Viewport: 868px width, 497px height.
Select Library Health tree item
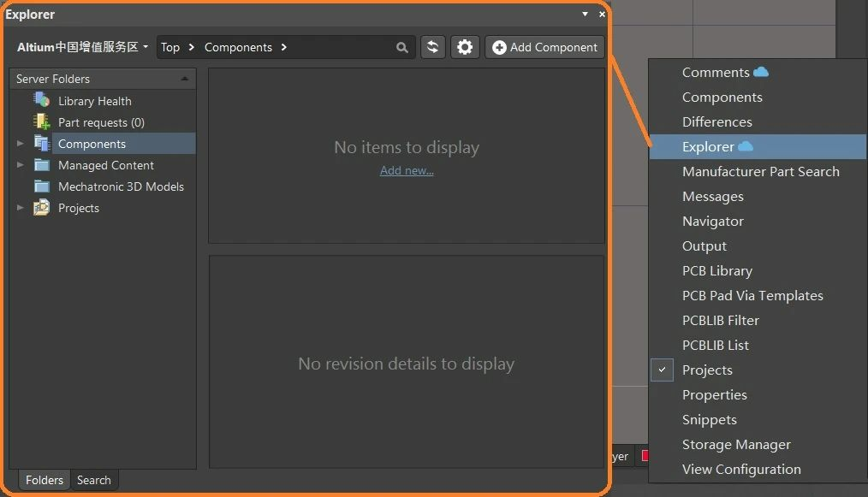[95, 101]
